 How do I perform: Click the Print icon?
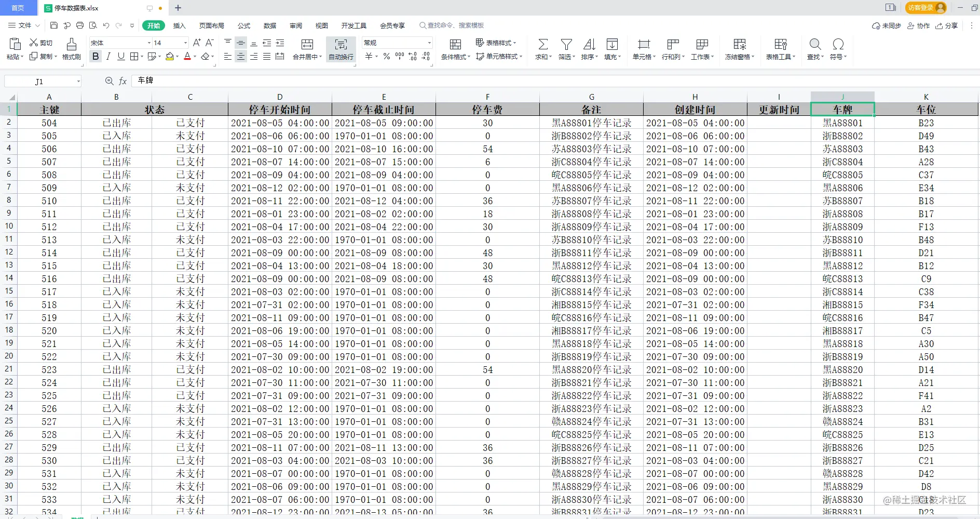click(x=80, y=25)
